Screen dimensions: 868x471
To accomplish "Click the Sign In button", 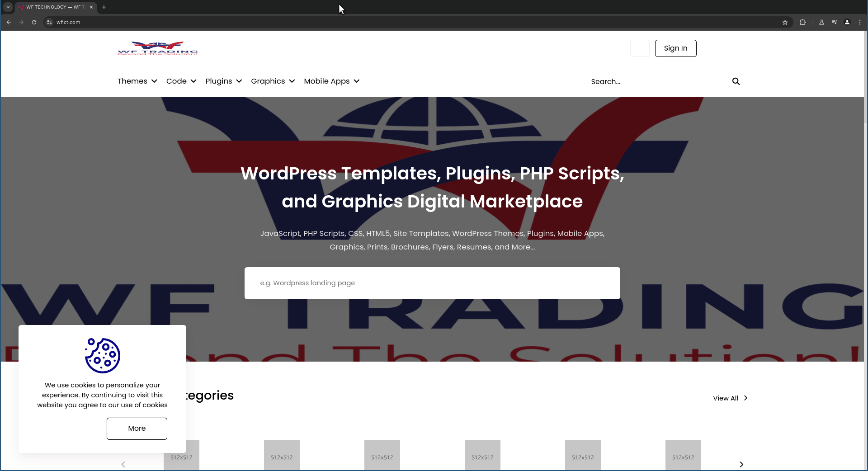I will 675,48.
